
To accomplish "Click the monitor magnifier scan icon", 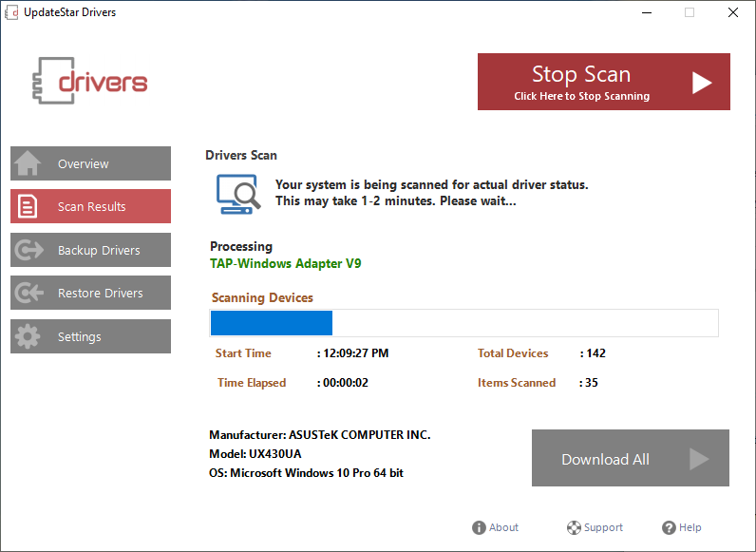I will 237,193.
